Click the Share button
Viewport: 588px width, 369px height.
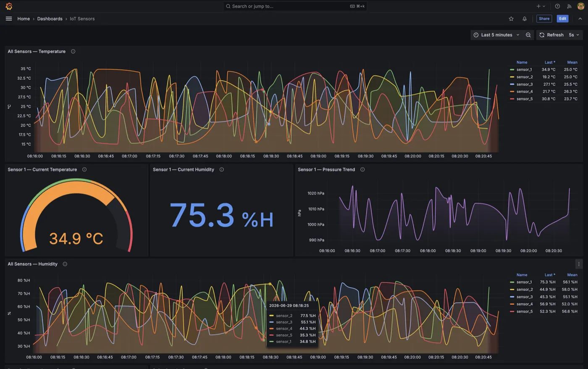point(544,18)
